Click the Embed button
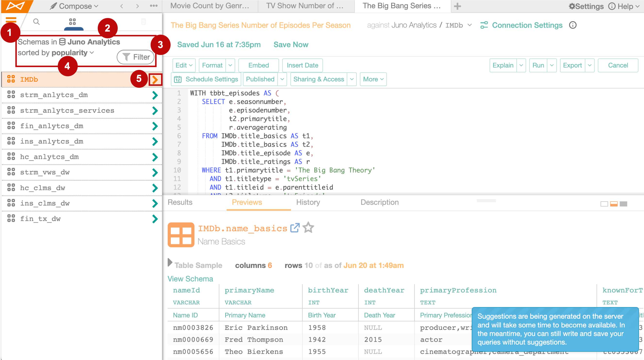Image resolution: width=644 pixels, height=360 pixels. [258, 65]
